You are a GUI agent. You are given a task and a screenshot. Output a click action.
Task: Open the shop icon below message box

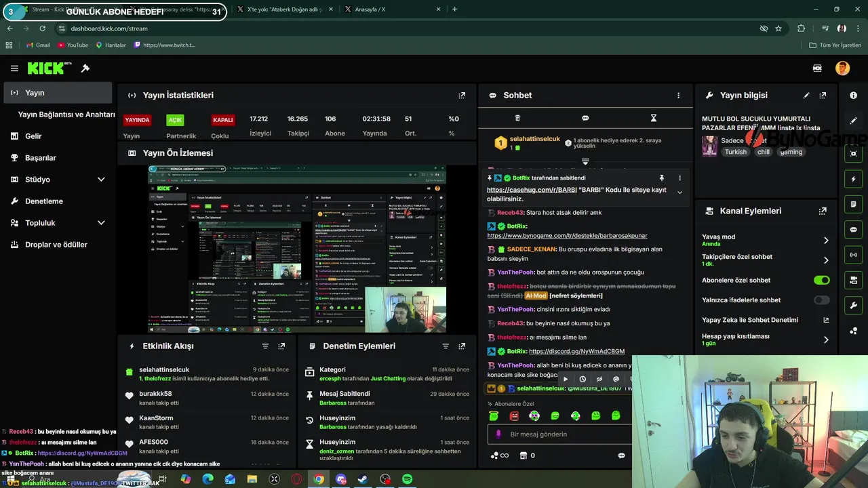pyautogui.click(x=523, y=455)
